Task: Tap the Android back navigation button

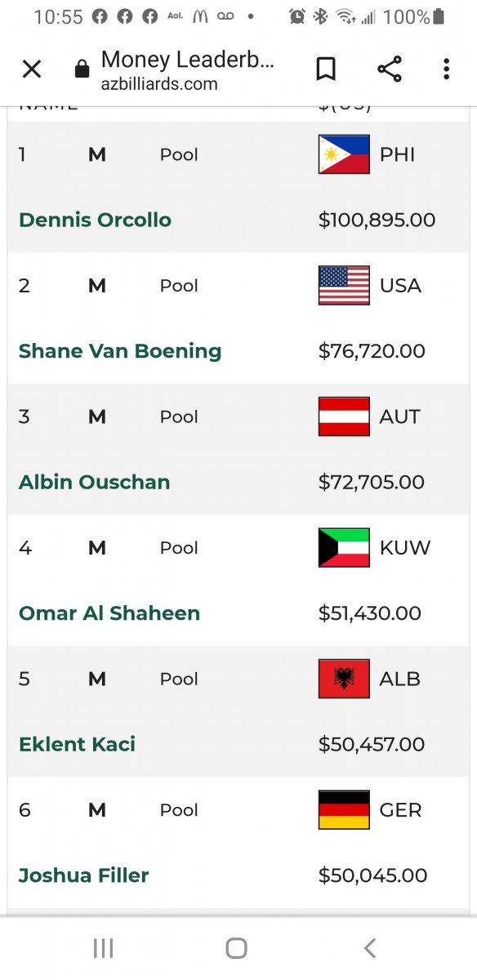Action: pos(370,948)
